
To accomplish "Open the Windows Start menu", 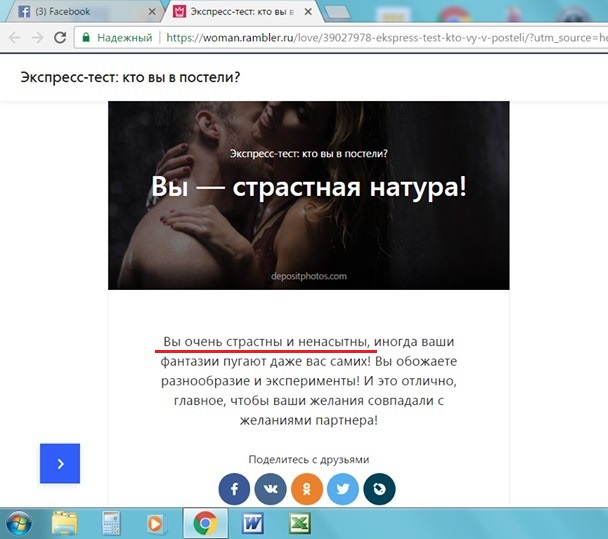I will [x=19, y=522].
